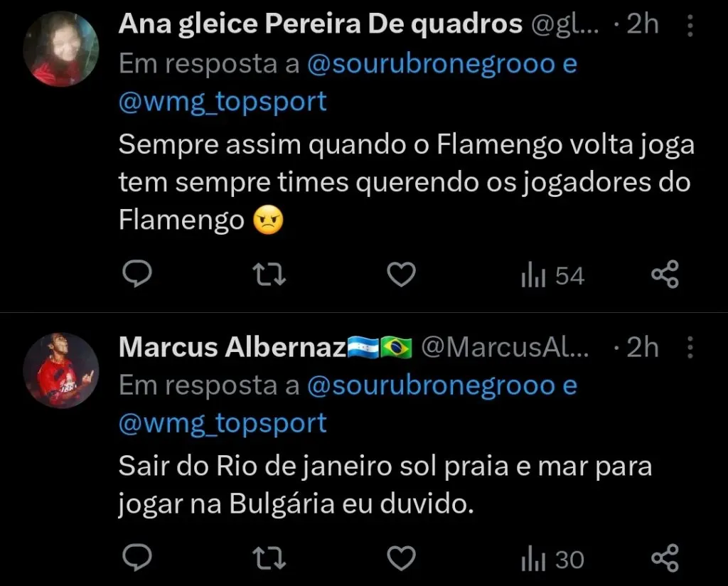Open Marcus Albernaz's profile picture

pos(60,370)
